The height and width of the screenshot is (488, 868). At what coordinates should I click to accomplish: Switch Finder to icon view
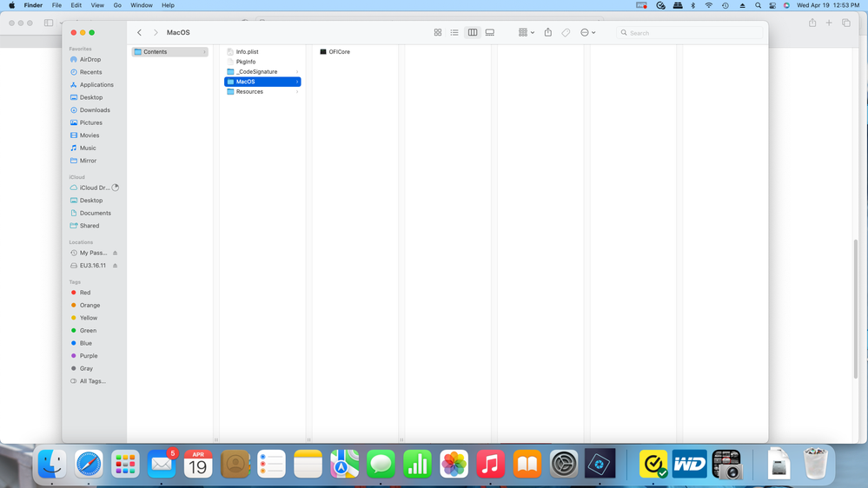point(437,33)
